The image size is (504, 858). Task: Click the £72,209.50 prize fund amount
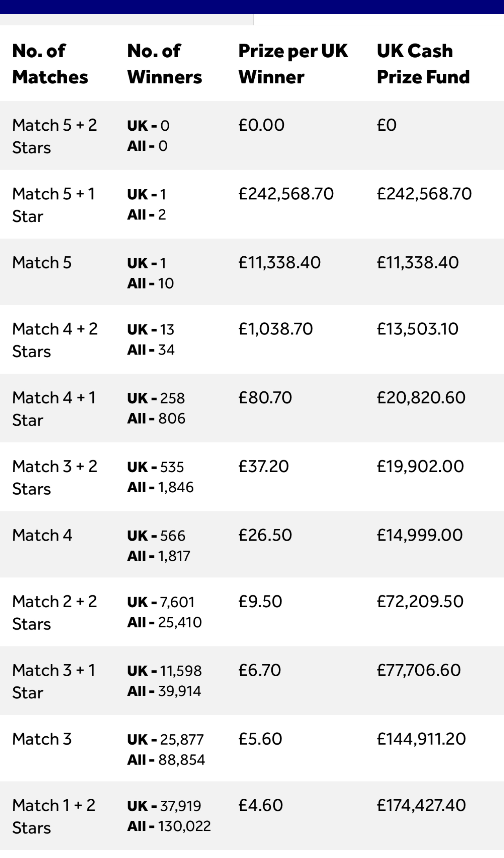420,601
